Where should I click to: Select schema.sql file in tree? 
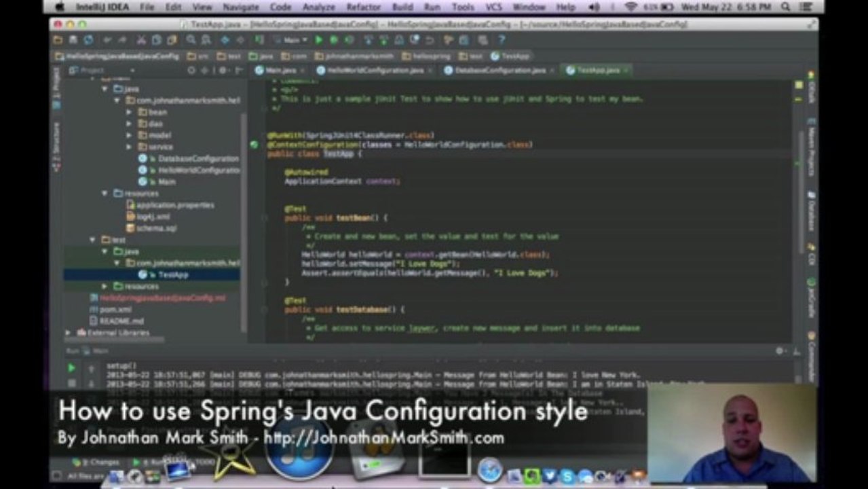[151, 228]
